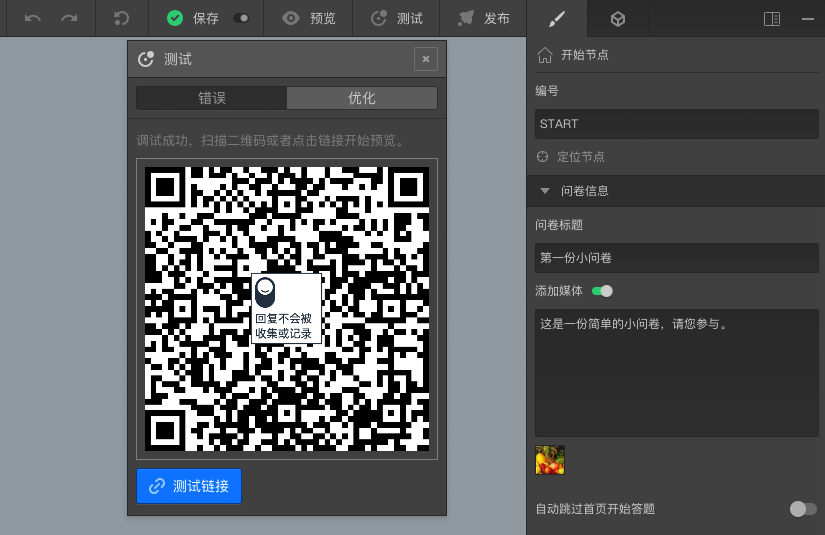Switch to the 优化 tab

coord(362,98)
